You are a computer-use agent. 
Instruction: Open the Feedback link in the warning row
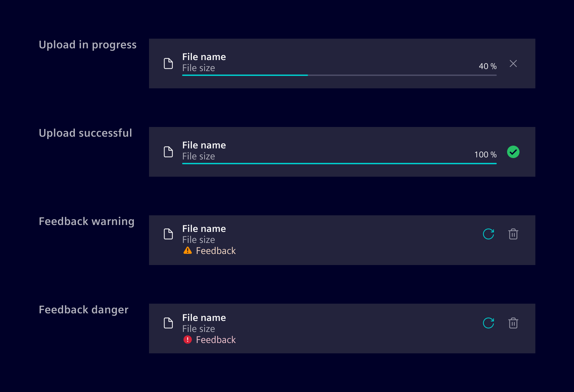[x=216, y=251]
